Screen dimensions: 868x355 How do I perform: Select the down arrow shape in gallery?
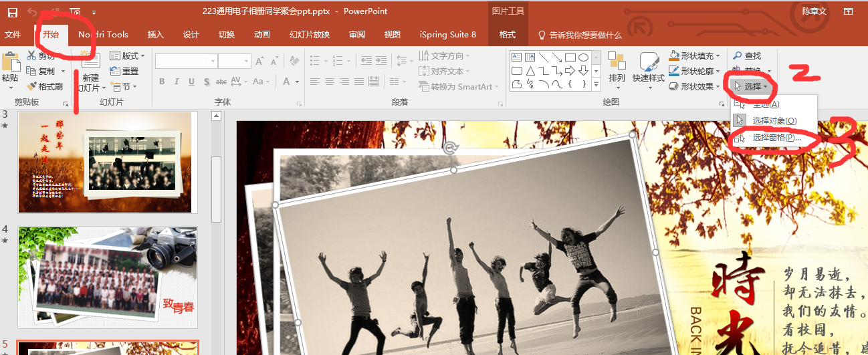(x=583, y=71)
